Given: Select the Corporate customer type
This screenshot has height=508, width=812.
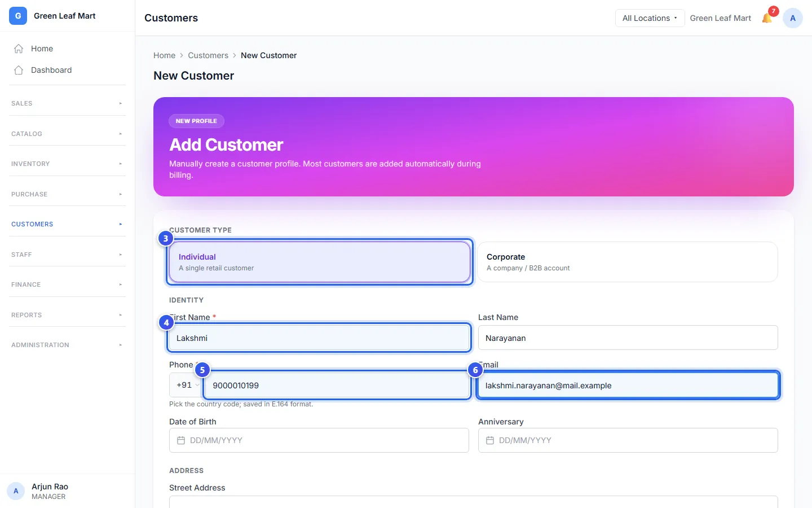Looking at the screenshot, I should [x=628, y=262].
